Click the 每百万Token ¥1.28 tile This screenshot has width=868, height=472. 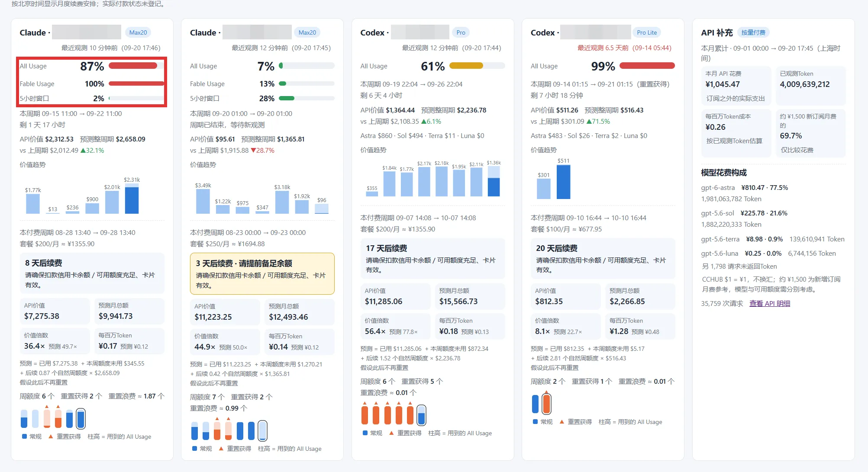pos(640,326)
